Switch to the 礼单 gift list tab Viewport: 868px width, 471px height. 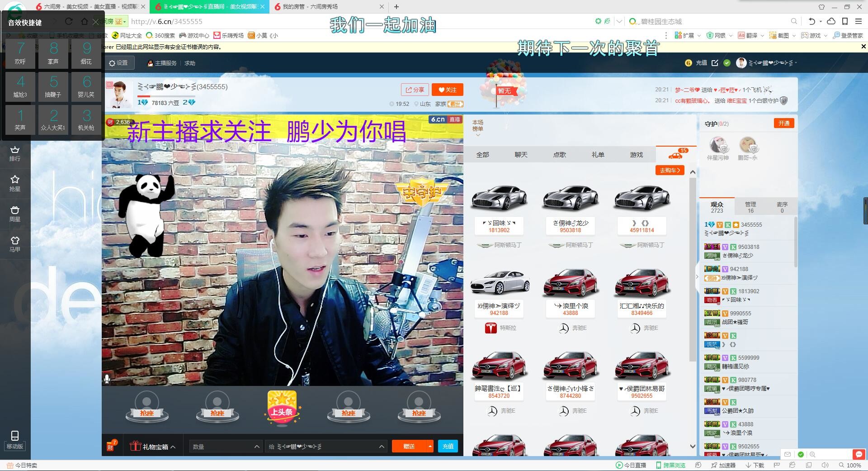pos(598,155)
